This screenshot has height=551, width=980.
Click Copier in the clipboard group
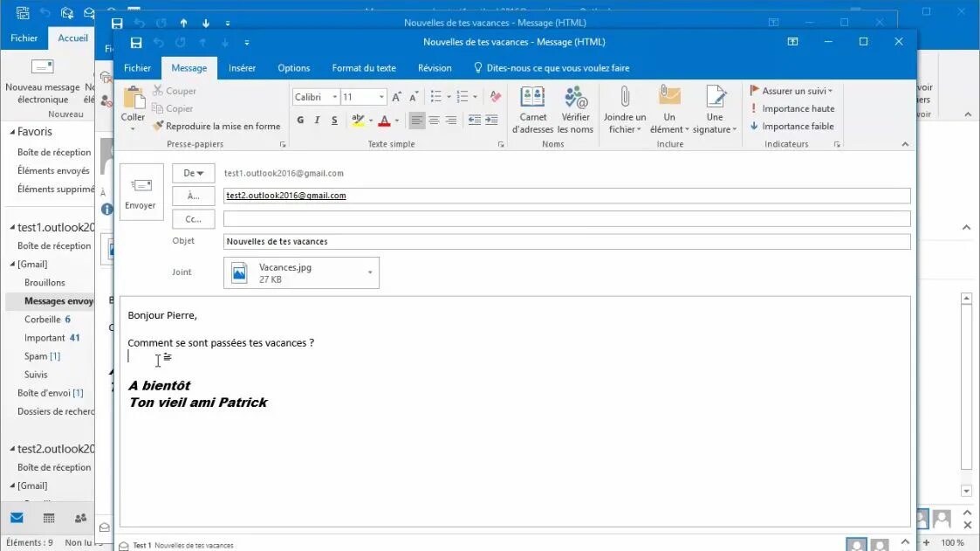tap(173, 108)
